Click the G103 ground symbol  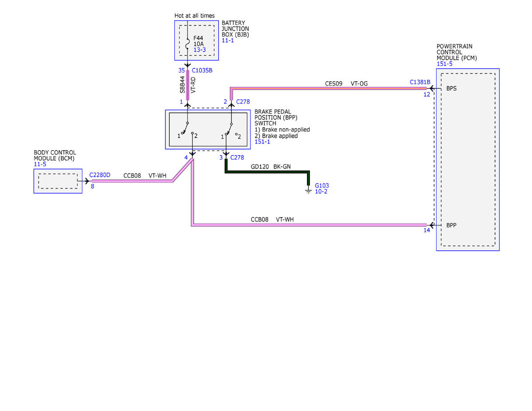pyautogui.click(x=309, y=190)
